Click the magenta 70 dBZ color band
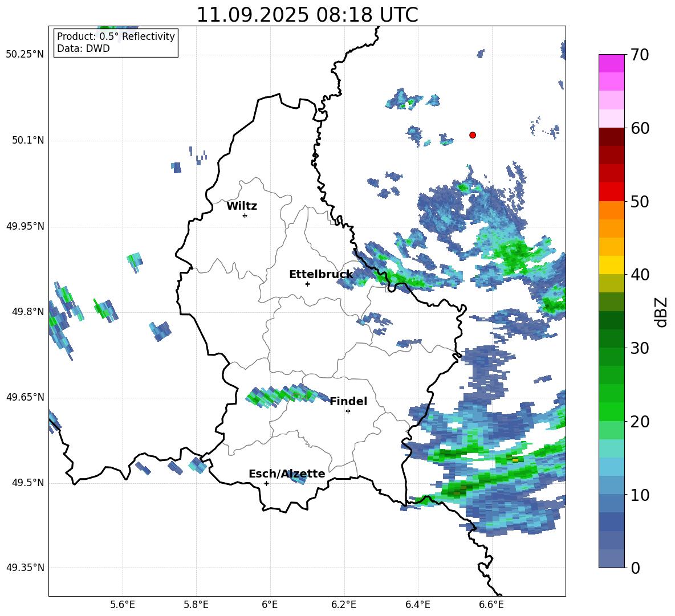The image size is (675, 616). pyautogui.click(x=611, y=63)
